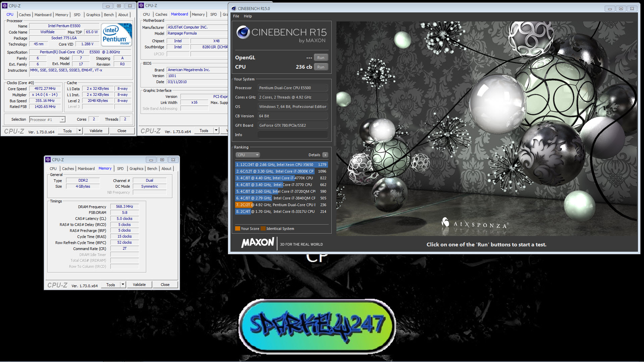Screen dimensions: 644x362
Task: Click the Cinebench render preview image
Action: click(x=486, y=128)
